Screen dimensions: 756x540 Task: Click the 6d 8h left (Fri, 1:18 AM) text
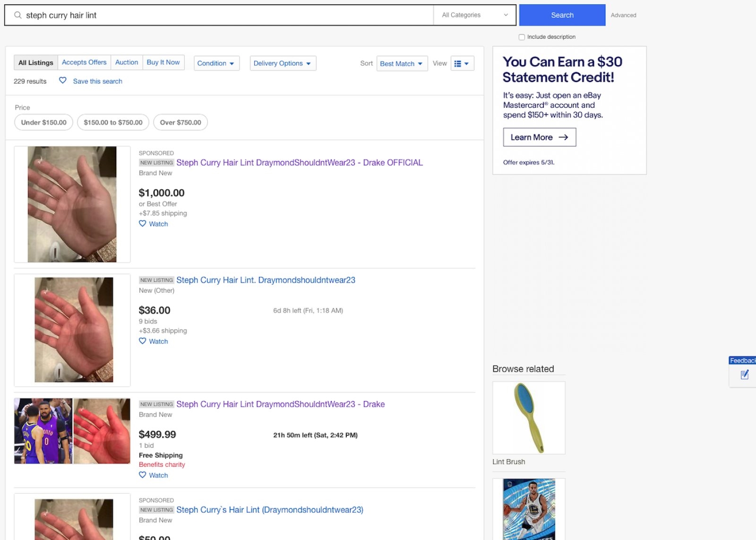click(308, 311)
